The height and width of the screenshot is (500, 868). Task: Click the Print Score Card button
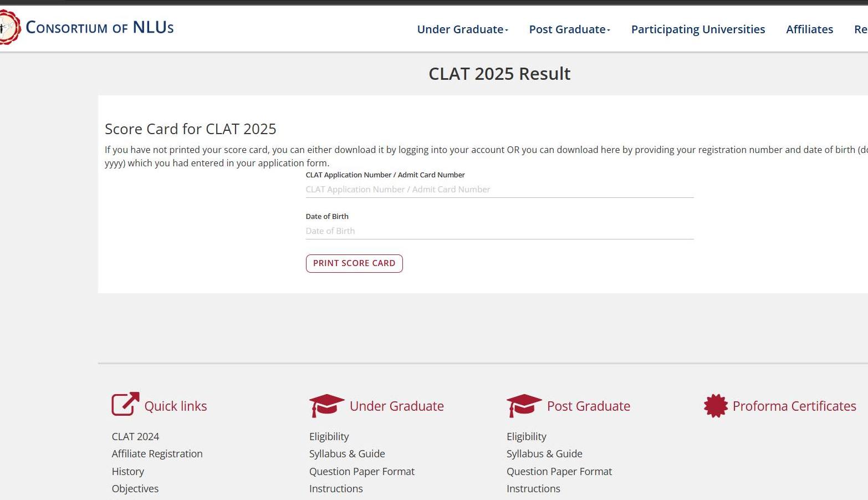pyautogui.click(x=354, y=263)
